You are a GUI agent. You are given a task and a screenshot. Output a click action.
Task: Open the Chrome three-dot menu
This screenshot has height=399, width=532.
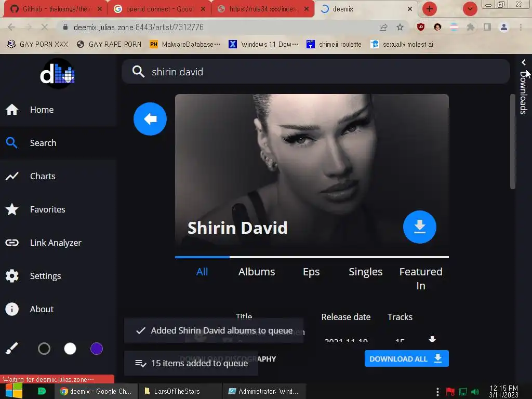point(521,27)
